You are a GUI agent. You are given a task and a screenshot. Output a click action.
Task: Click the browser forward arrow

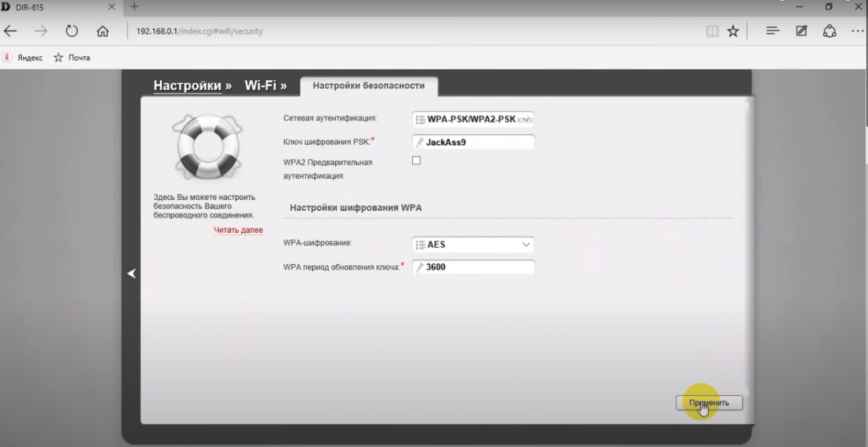[40, 32]
